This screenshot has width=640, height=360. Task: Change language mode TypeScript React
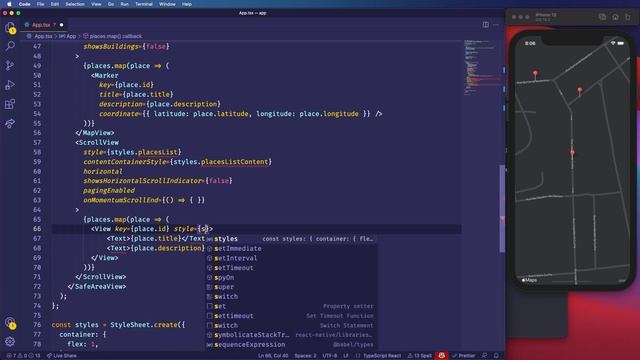382,356
